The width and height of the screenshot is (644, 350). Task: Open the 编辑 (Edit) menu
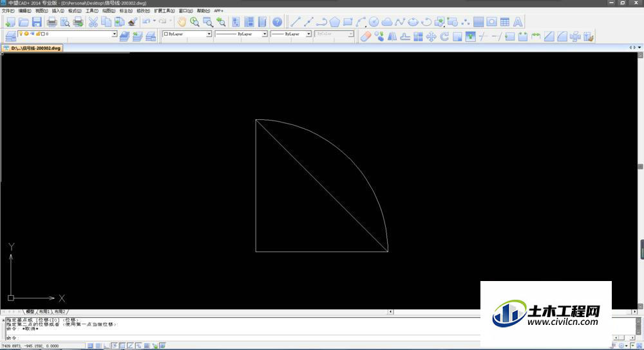coord(24,11)
